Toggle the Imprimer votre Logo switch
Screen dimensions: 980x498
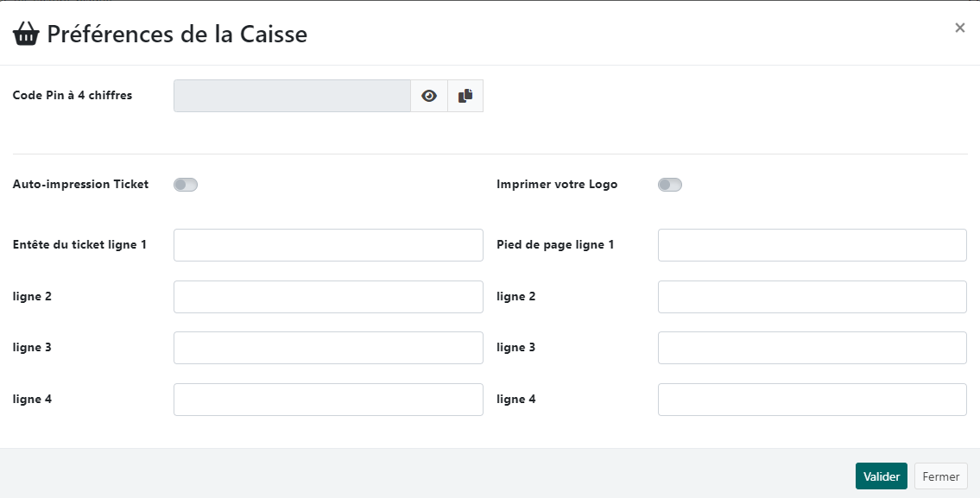coord(670,185)
